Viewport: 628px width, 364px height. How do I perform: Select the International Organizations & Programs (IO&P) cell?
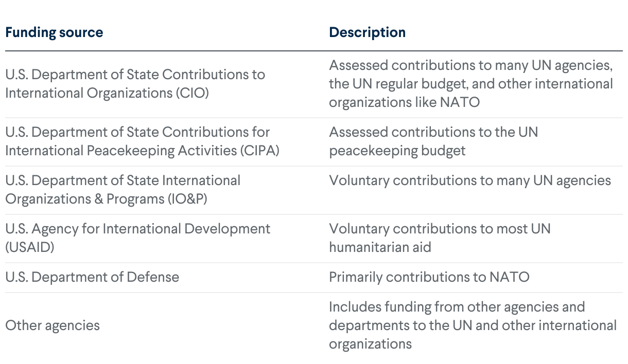click(123, 190)
